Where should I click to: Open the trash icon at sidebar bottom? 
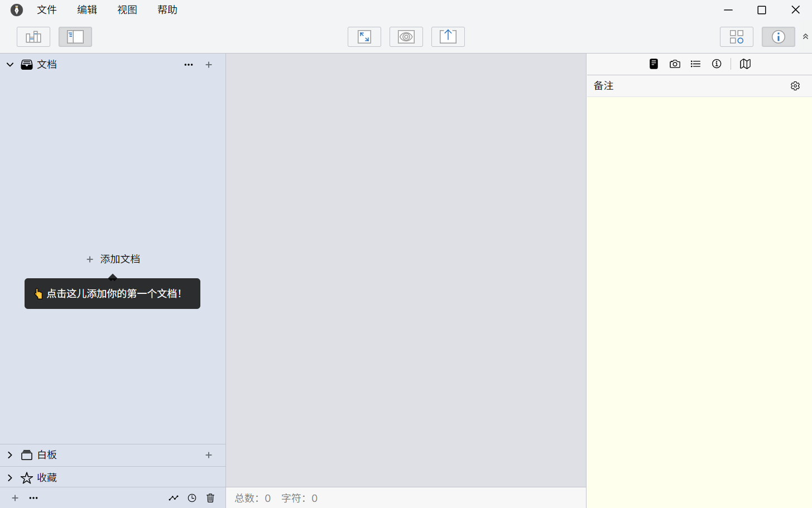[x=210, y=498]
